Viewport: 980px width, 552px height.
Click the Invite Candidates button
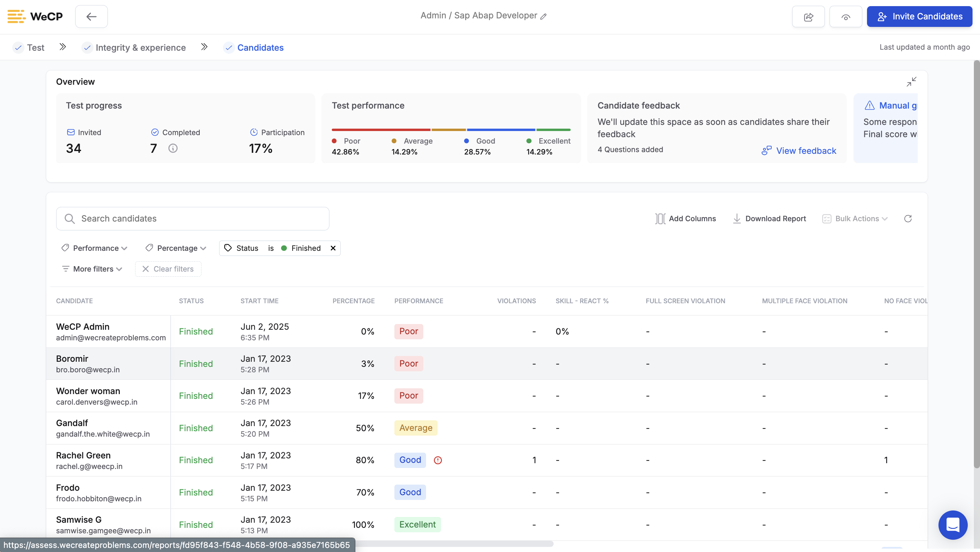pos(919,17)
